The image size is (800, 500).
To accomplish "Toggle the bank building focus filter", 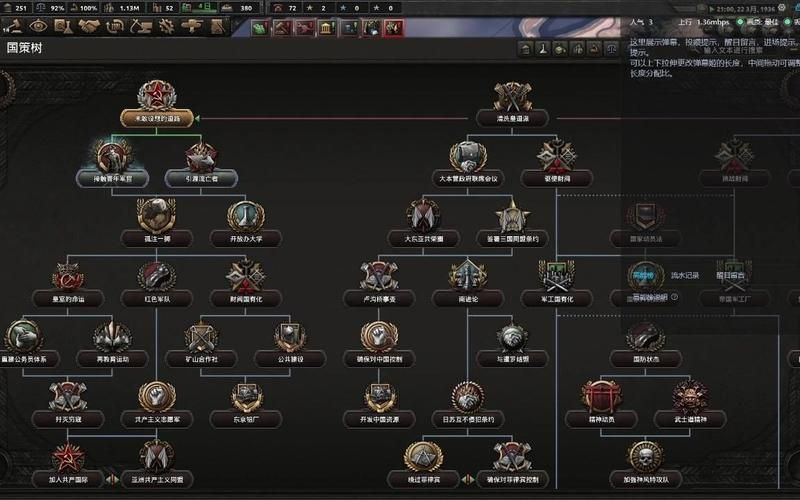I will 327,28.
